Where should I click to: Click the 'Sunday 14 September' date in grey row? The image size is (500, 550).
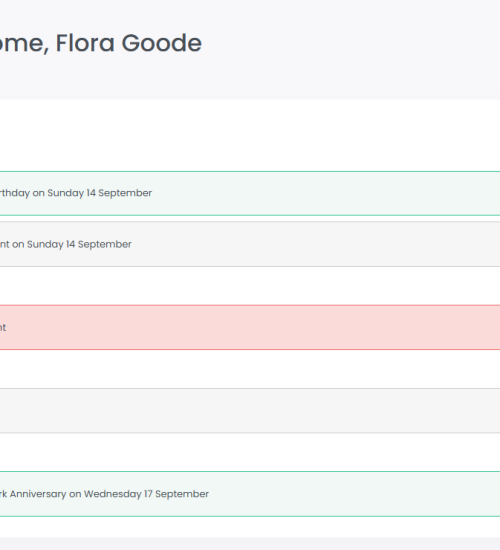coord(79,244)
